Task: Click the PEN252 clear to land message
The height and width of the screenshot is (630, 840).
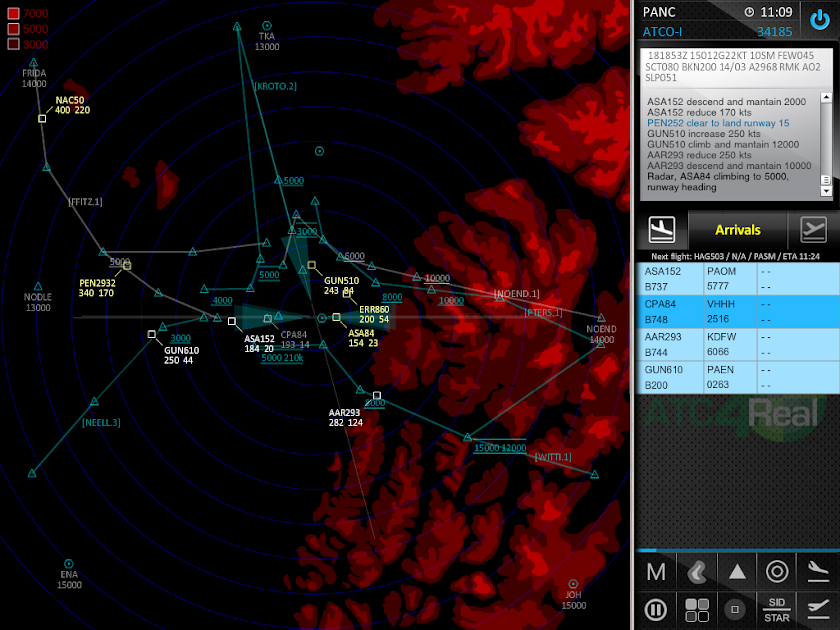Action: coord(718,123)
